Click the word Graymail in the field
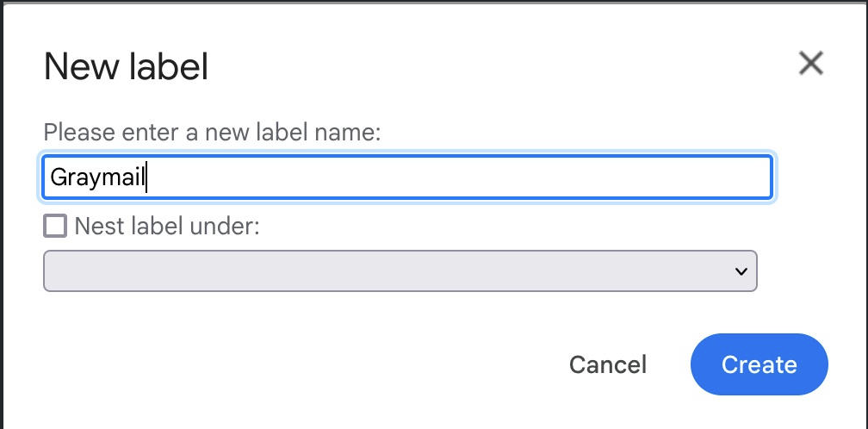 [97, 177]
